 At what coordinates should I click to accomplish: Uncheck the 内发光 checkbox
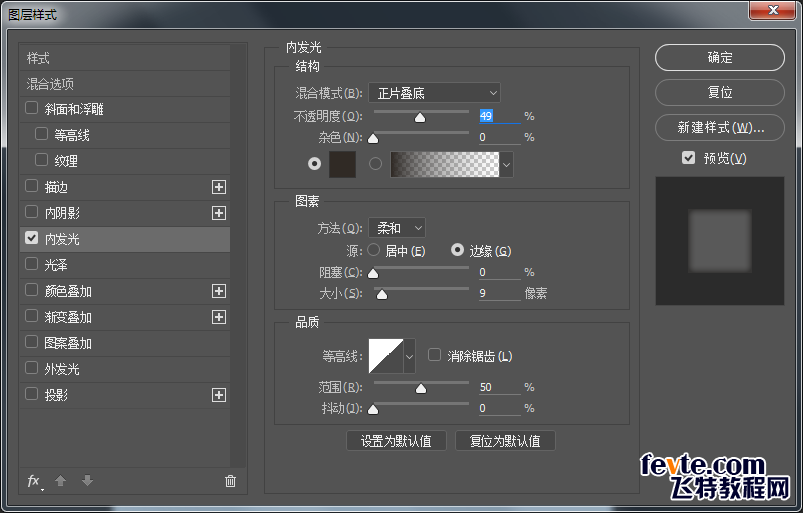pos(31,238)
